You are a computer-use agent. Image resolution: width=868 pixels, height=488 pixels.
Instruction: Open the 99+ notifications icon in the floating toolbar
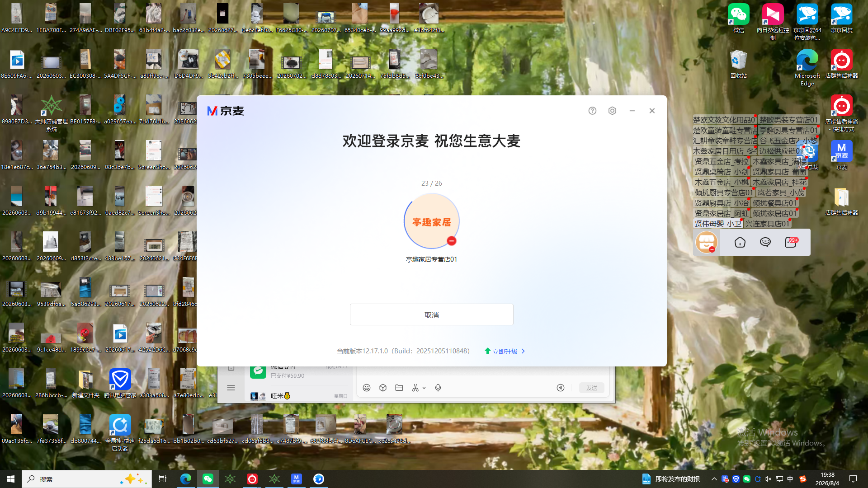tap(791, 242)
